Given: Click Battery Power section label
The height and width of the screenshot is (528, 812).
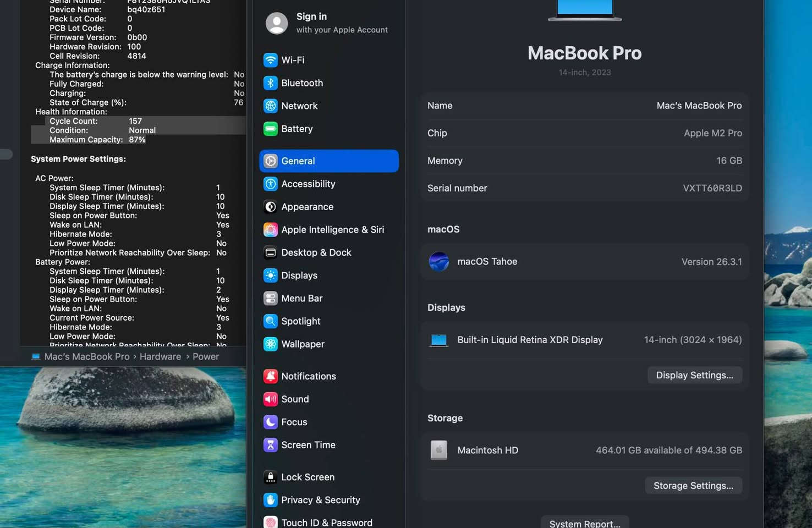Looking at the screenshot, I should pyautogui.click(x=62, y=262).
